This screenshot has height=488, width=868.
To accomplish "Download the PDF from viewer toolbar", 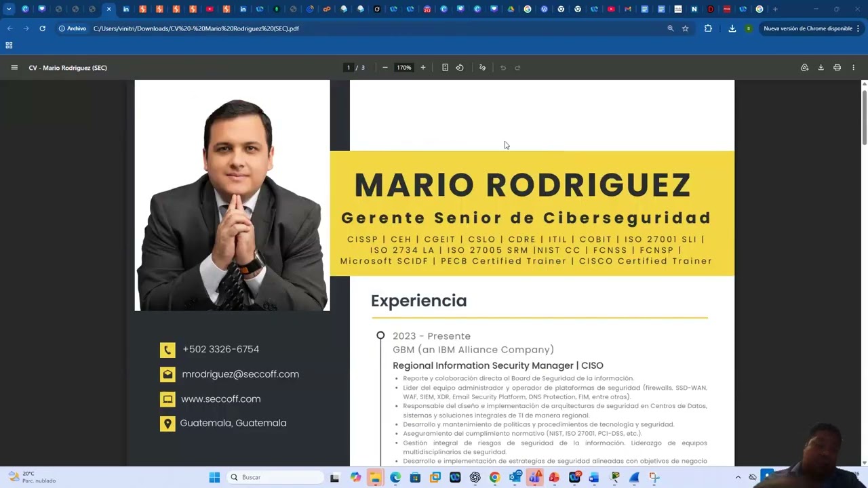I will (x=821, y=68).
